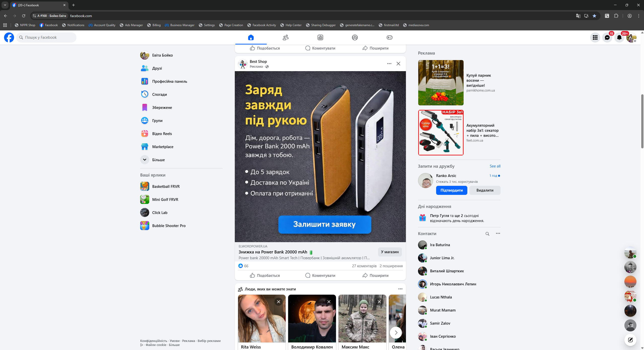
Task: Click 'See all' friend requests link
Action: pyautogui.click(x=495, y=166)
